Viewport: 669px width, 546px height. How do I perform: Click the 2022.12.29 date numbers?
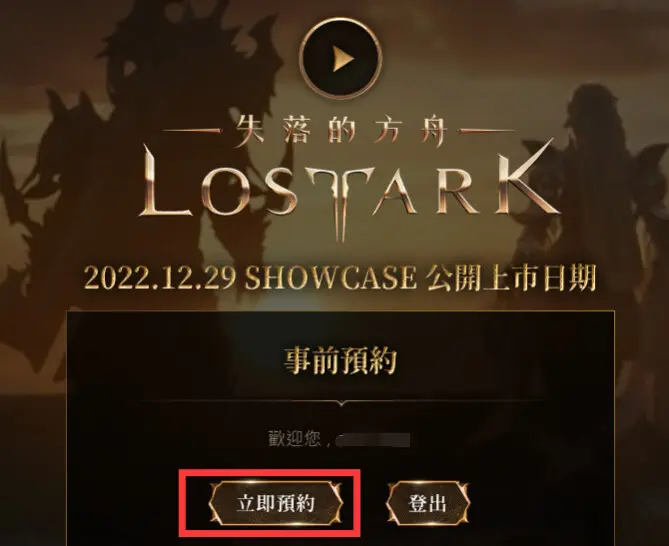(160, 278)
